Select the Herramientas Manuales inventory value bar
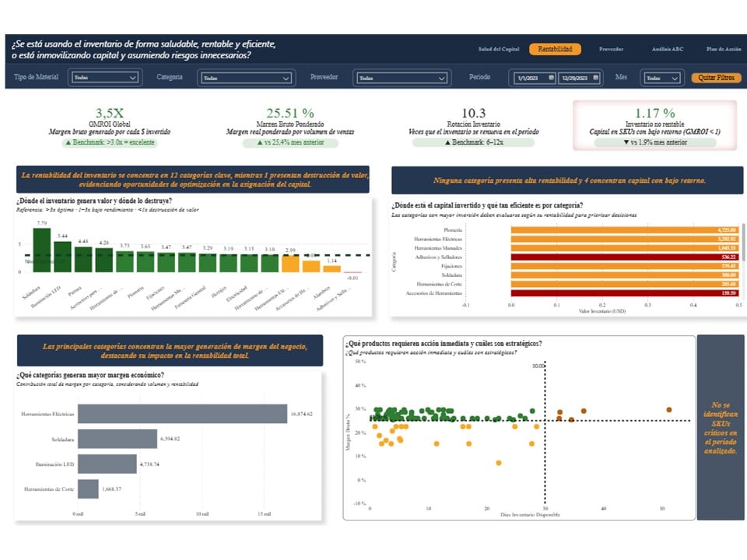Viewport: 747px width, 560px height. tap(625, 248)
